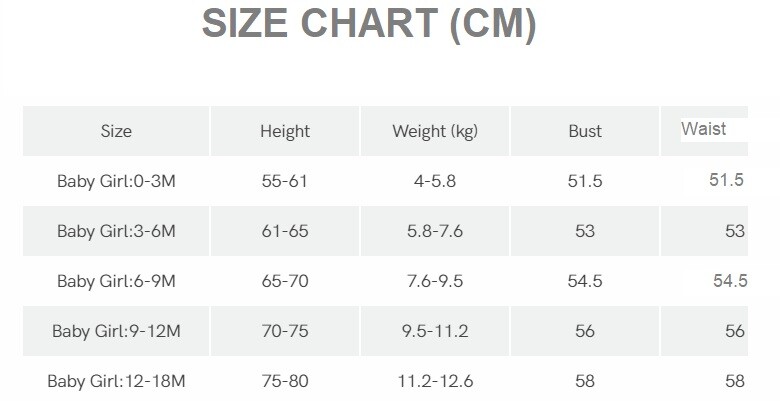
Task: Select the Size column header
Action: [x=116, y=131]
